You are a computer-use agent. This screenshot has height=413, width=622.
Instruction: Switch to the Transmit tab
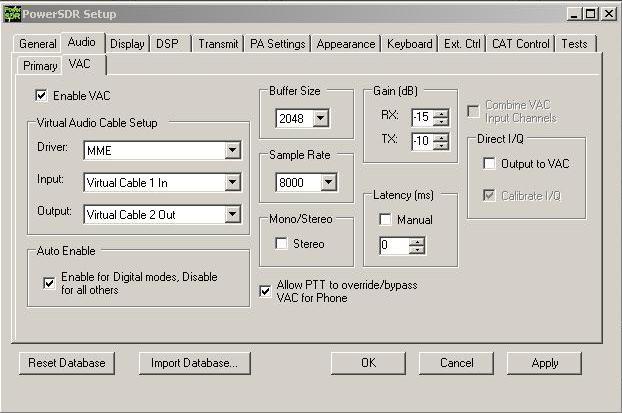pos(217,44)
